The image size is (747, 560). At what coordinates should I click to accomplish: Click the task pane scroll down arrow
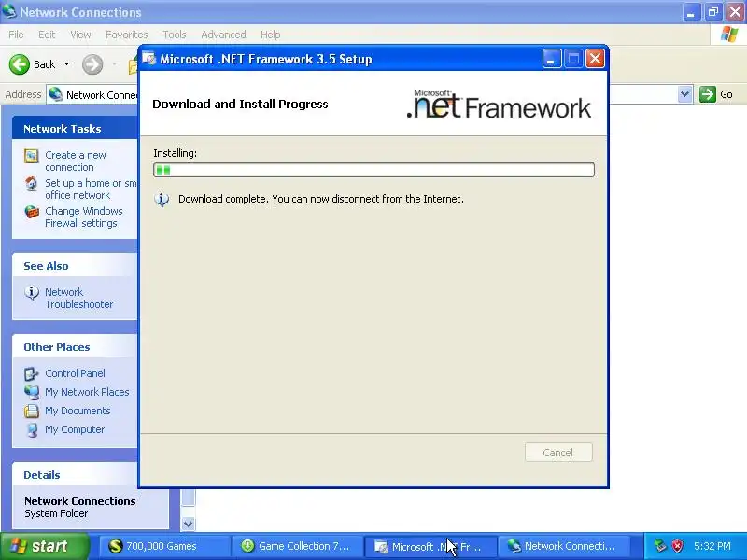tap(189, 524)
